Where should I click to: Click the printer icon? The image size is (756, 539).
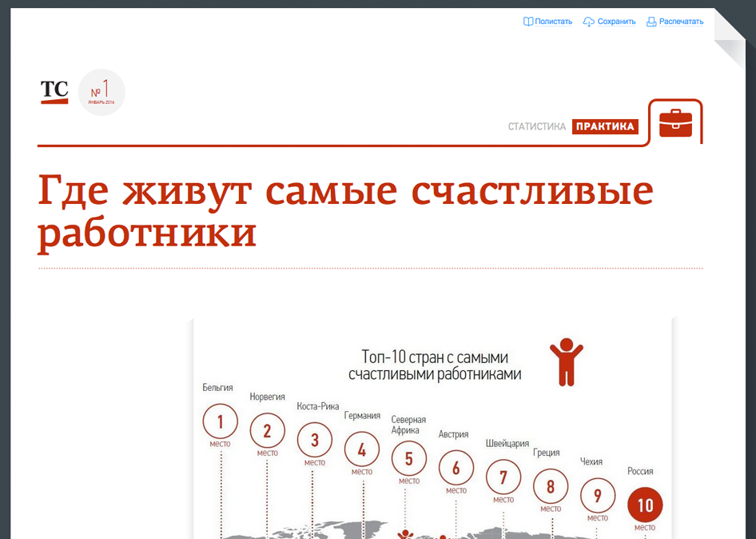tap(651, 22)
